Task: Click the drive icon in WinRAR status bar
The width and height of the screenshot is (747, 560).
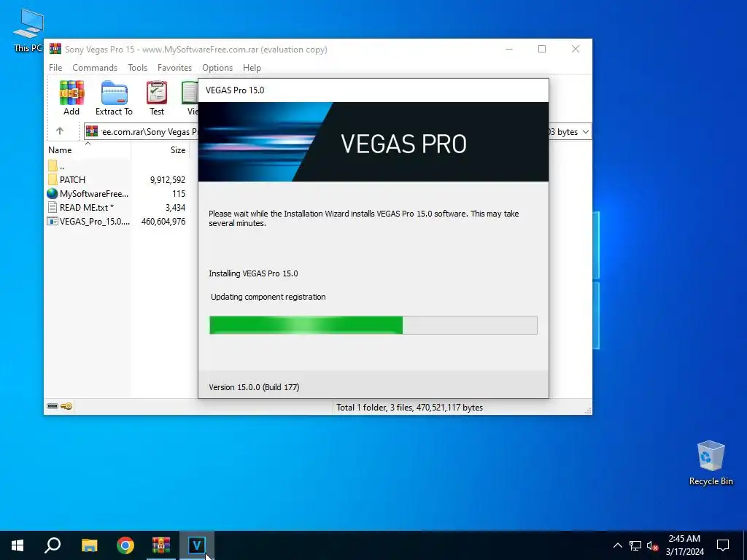Action: pos(53,406)
